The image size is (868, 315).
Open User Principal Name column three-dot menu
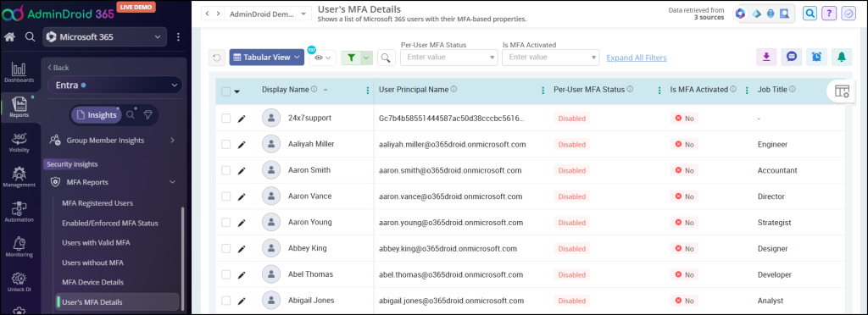542,91
